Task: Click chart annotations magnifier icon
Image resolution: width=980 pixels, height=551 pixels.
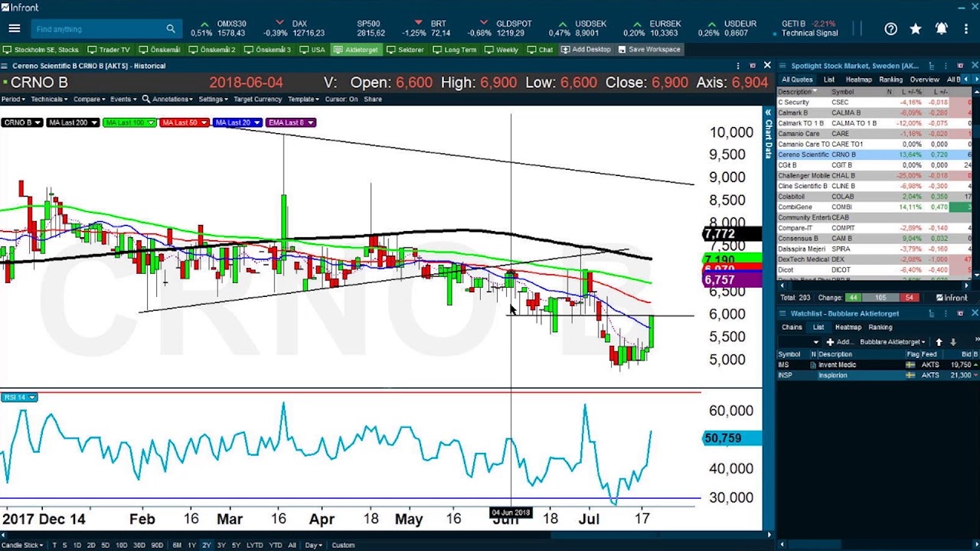Action: click(x=146, y=99)
